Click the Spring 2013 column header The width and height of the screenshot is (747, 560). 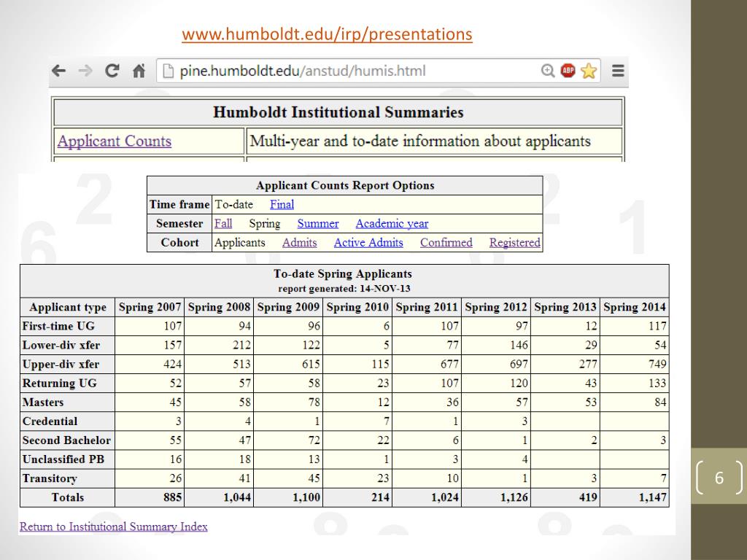point(565,307)
